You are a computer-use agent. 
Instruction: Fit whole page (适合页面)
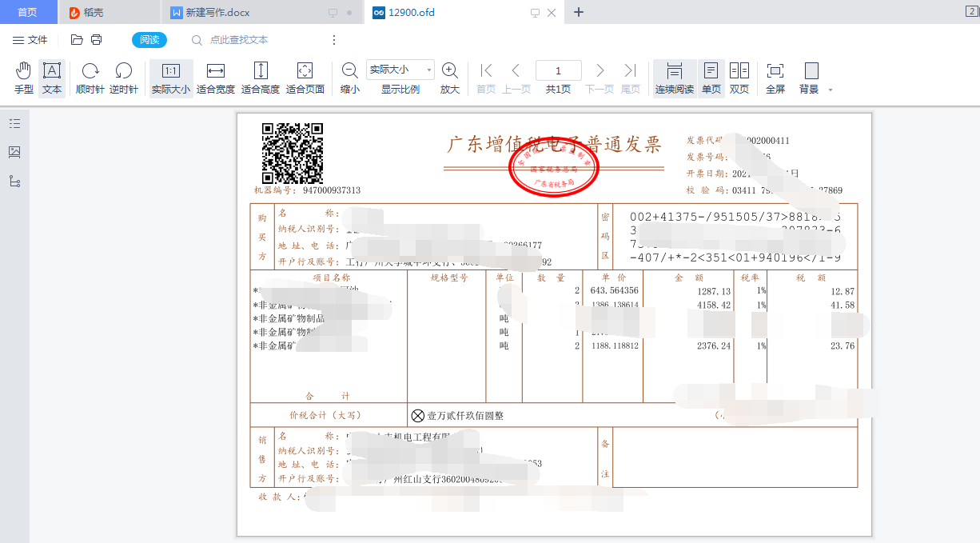tap(305, 78)
